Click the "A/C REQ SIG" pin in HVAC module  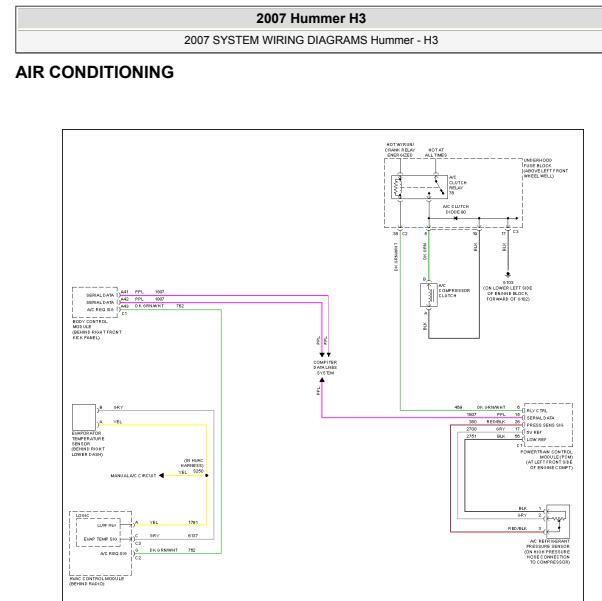tap(113, 553)
